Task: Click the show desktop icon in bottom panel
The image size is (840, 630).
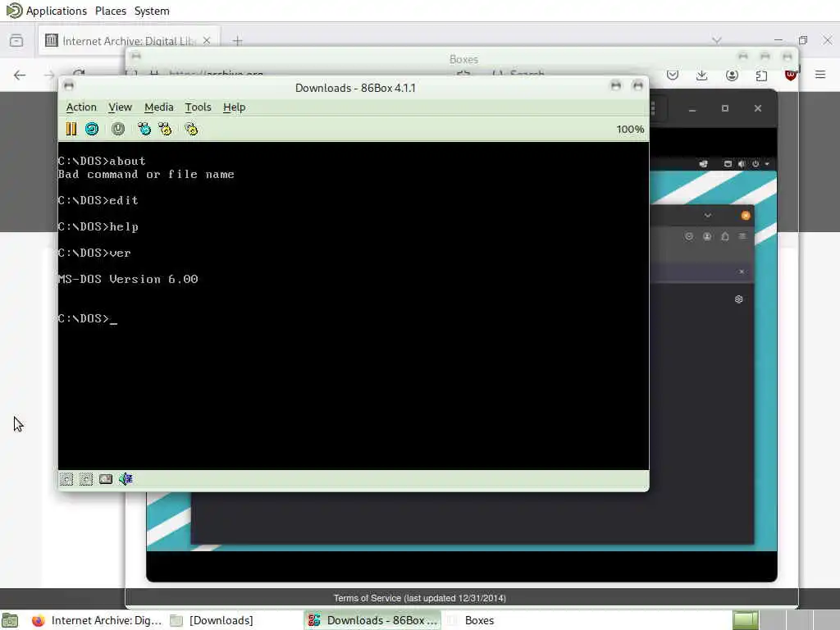Action: pyautogui.click(x=10, y=620)
